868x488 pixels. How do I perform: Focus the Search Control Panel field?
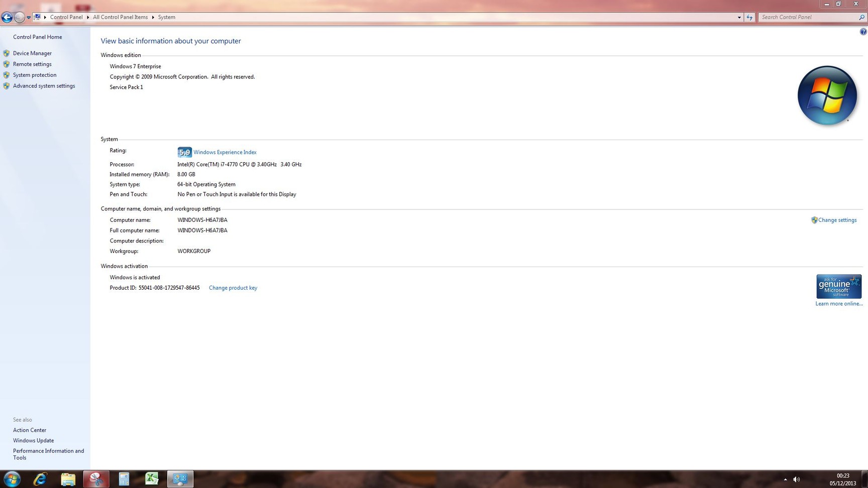coord(808,17)
